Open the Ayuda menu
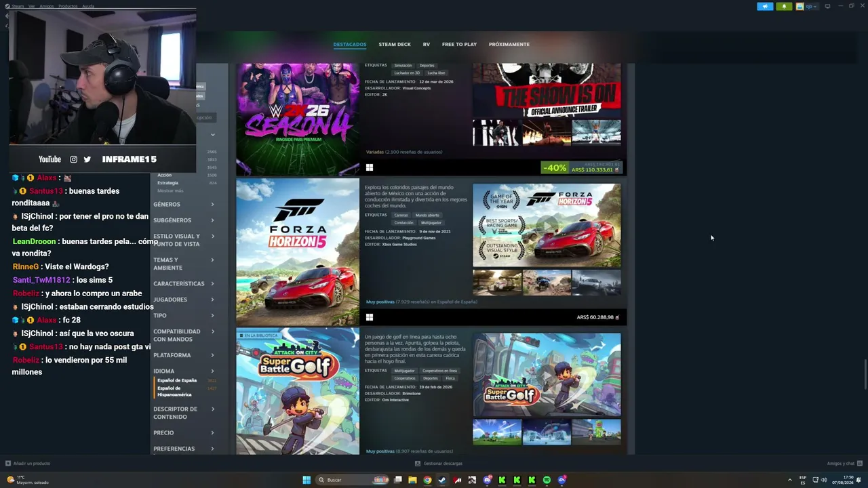 point(88,6)
